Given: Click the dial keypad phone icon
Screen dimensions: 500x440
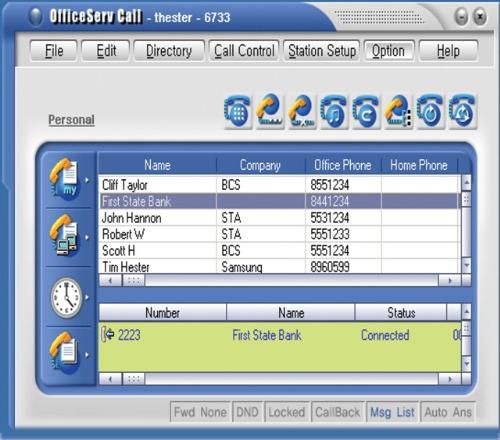Looking at the screenshot, I should click(238, 112).
